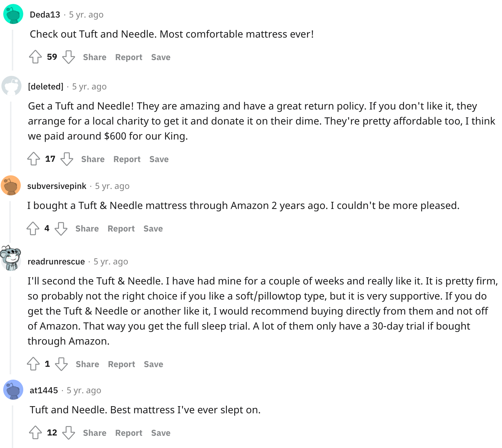The width and height of the screenshot is (502, 448).
Task: Downvote the deleted user's comment
Action: pyautogui.click(x=67, y=159)
